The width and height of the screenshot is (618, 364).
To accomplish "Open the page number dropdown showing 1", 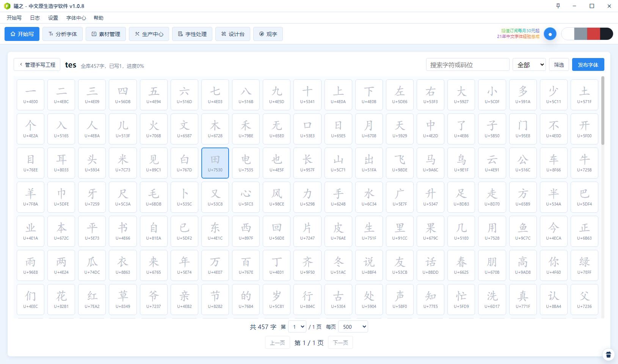I will [297, 327].
